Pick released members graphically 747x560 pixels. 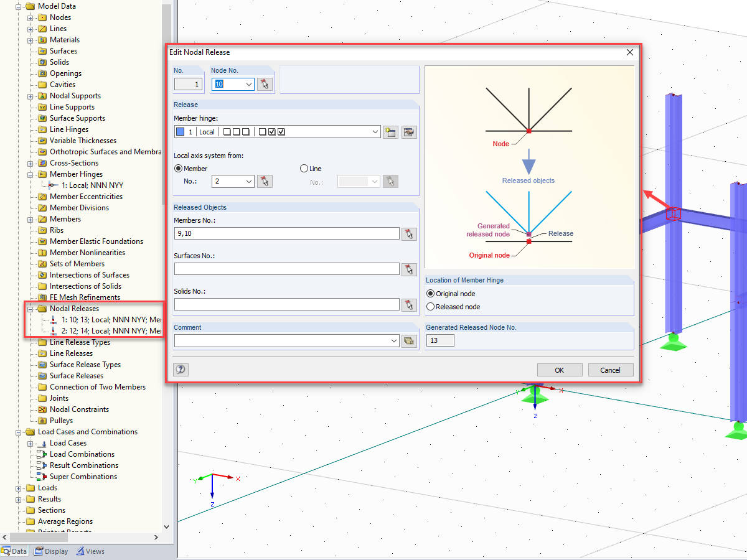pyautogui.click(x=409, y=233)
